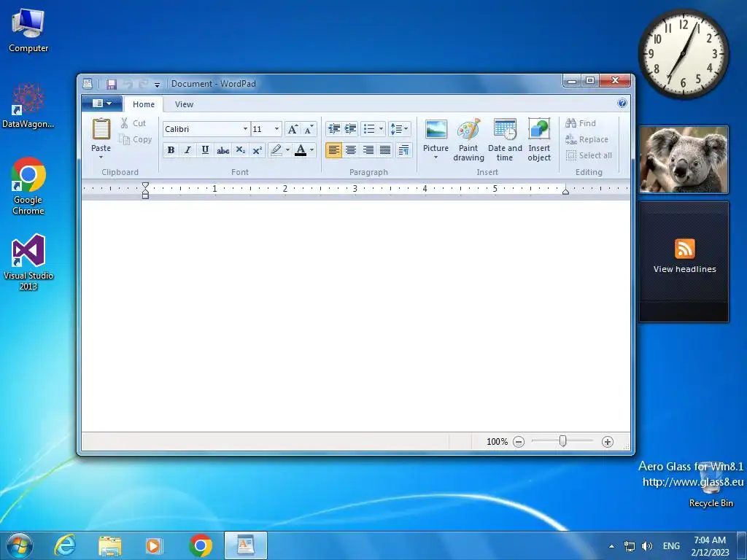
Task: Align text right
Action: point(368,150)
